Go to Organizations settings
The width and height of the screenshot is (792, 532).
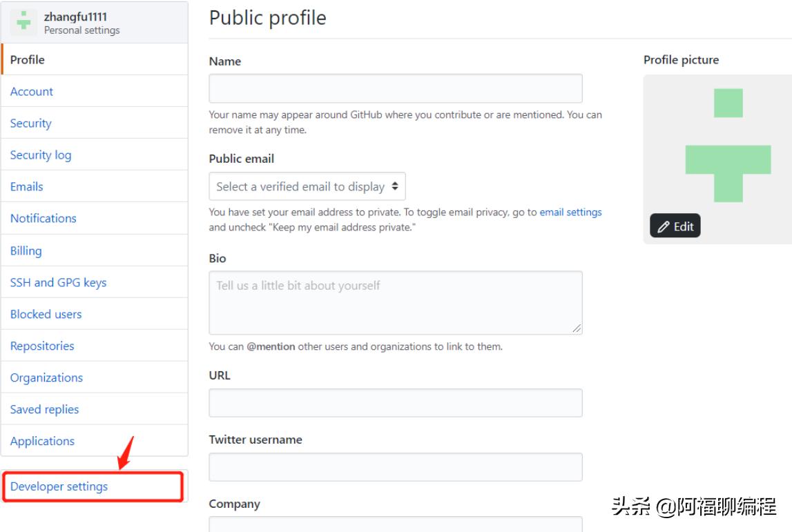pos(46,378)
